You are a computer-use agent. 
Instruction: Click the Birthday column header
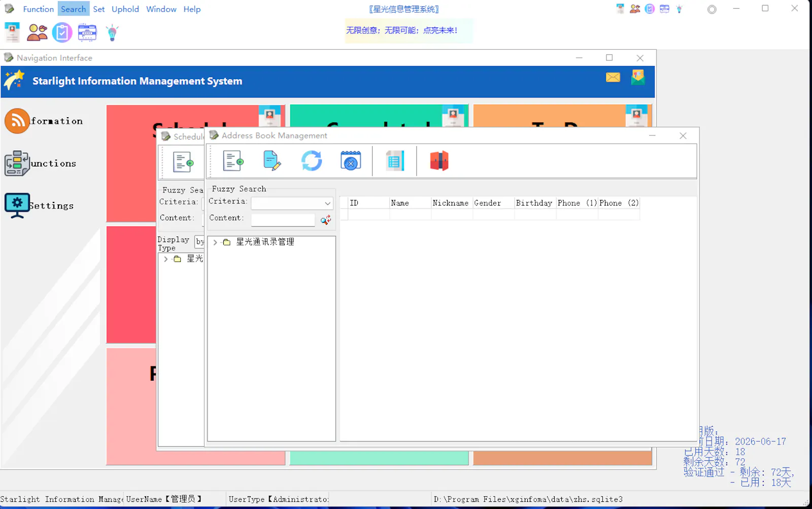(x=535, y=203)
